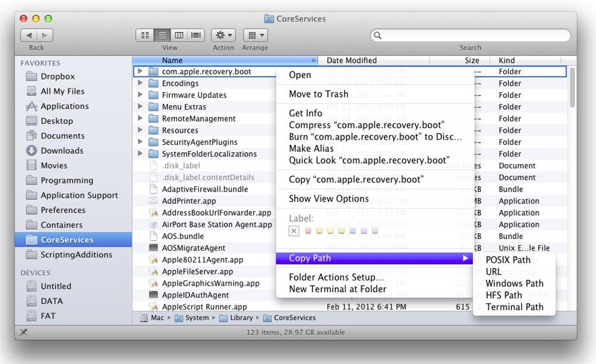Go to System in path bar
This screenshot has height=364, width=596.
click(x=192, y=318)
